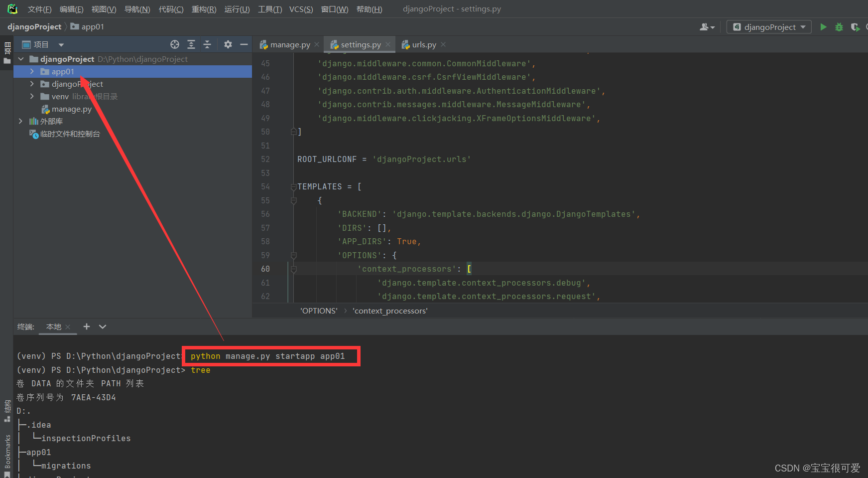The width and height of the screenshot is (868, 478).
Task: Collapse the djangoProject root node
Action: 21,59
